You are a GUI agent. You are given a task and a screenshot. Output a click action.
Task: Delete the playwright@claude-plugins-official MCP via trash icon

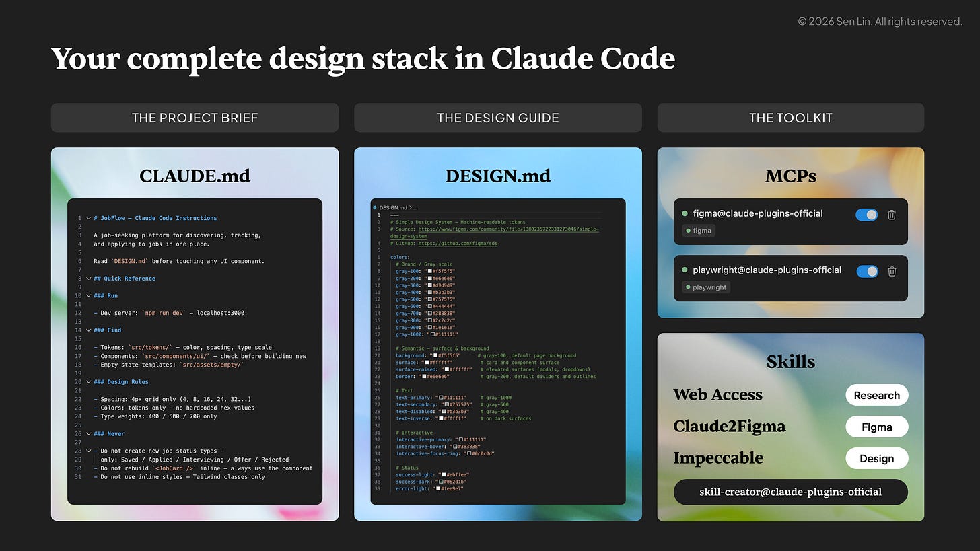tap(892, 271)
